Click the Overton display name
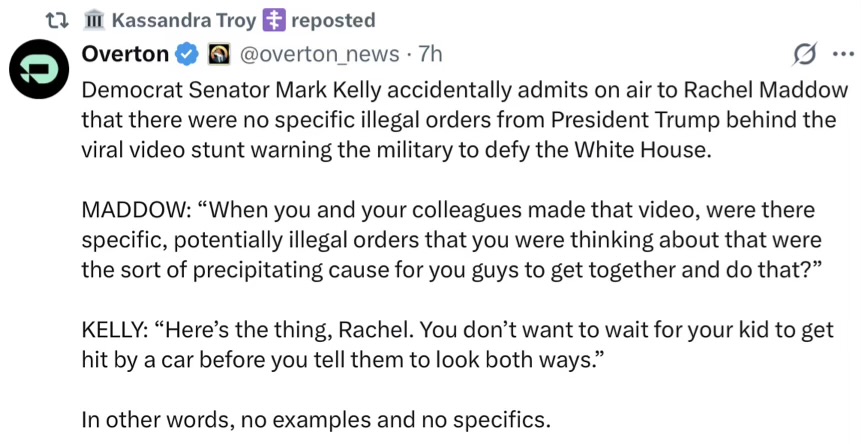This screenshot has width=861, height=444. (x=125, y=52)
